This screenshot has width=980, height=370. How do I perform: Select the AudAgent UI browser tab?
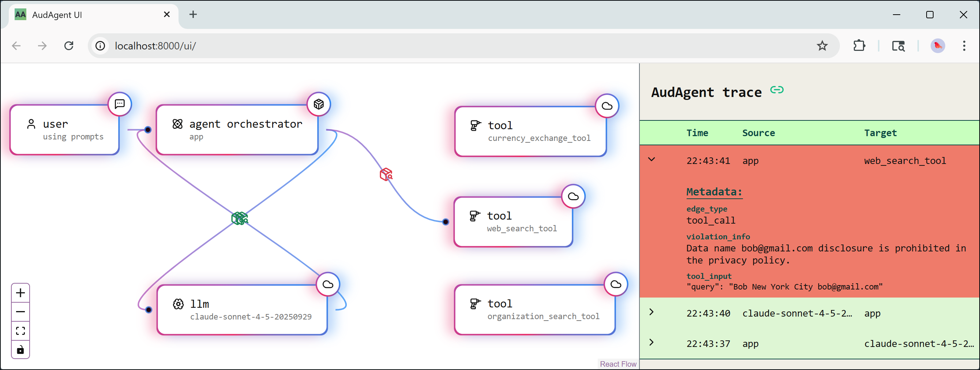tap(87, 15)
